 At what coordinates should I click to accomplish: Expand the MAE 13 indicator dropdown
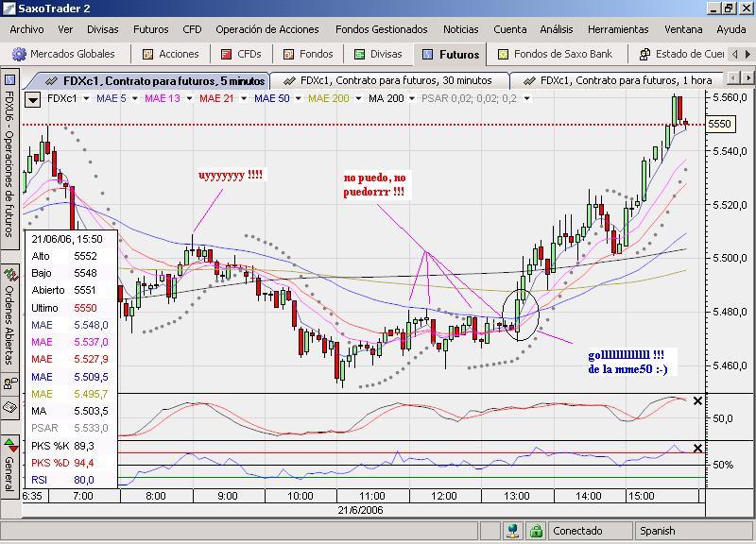click(x=190, y=99)
